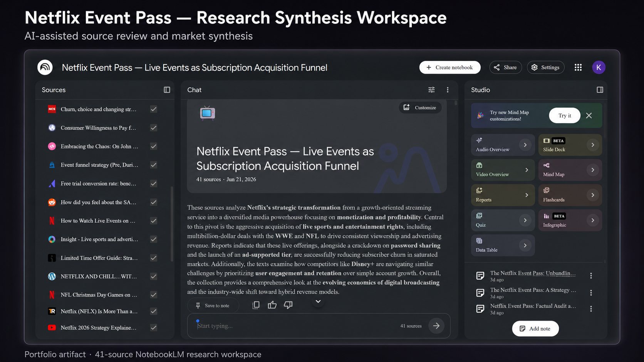This screenshot has height=362, width=644.
Task: Click the Data Table icon
Action: pyautogui.click(x=479, y=241)
